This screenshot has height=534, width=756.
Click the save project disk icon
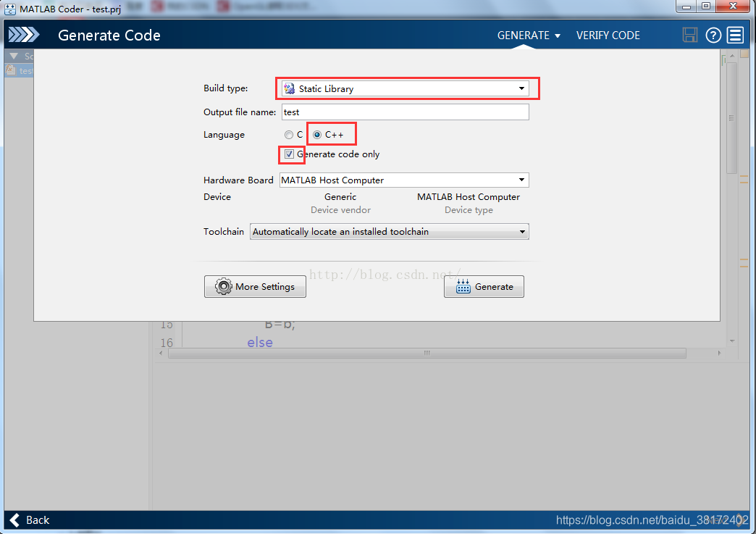(690, 35)
